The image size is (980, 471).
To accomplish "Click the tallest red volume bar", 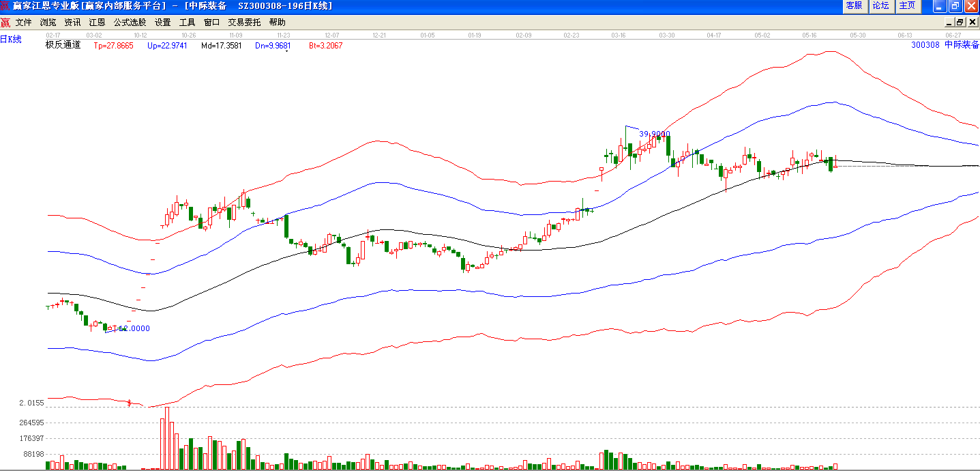I will pos(167,438).
